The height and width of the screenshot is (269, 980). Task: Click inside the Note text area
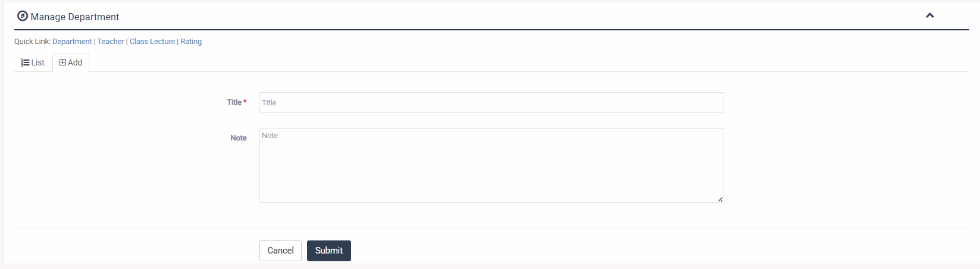(491, 165)
